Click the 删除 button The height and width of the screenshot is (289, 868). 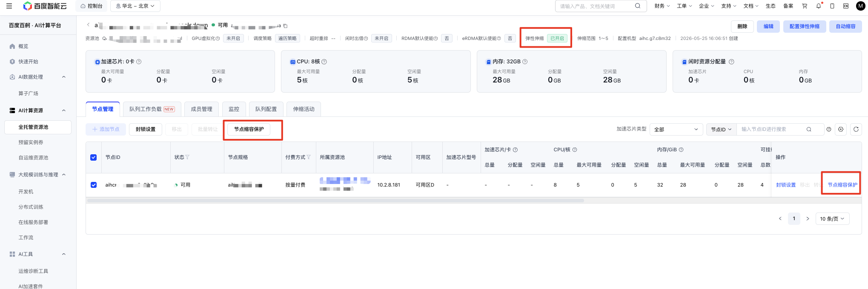click(x=742, y=26)
